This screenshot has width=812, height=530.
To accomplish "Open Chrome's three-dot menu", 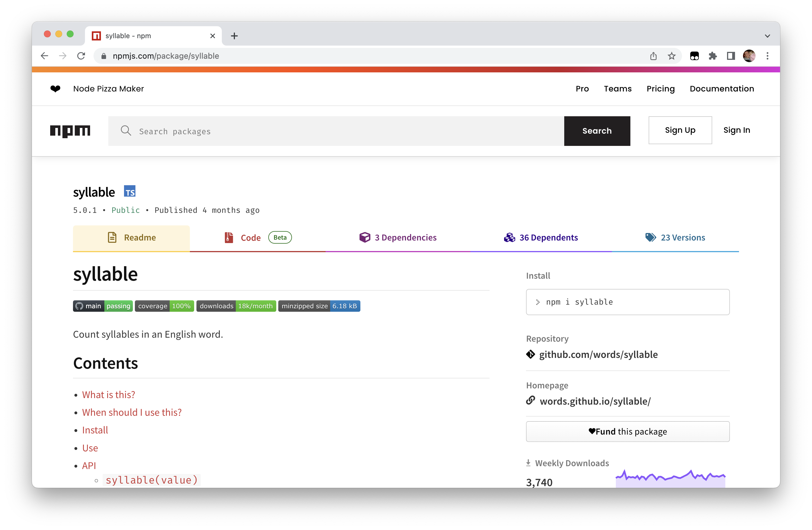I will click(x=767, y=56).
